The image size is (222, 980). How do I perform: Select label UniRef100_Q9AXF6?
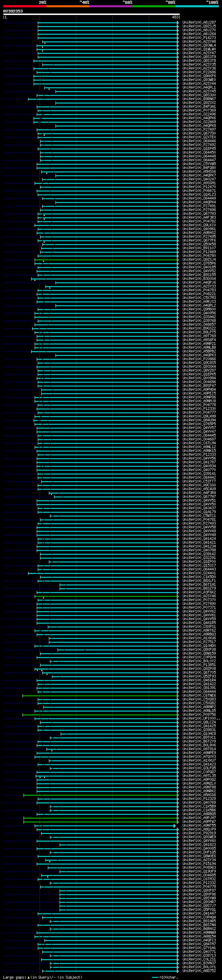click(x=199, y=76)
